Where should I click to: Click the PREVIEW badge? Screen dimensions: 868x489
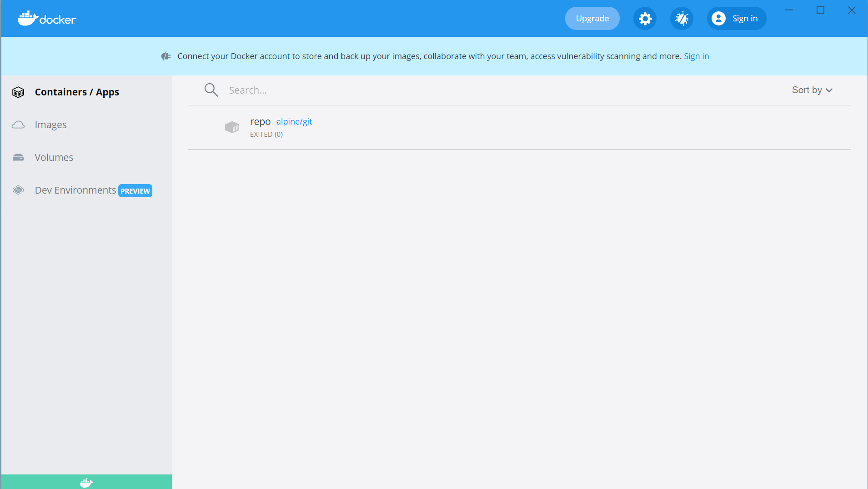135,191
